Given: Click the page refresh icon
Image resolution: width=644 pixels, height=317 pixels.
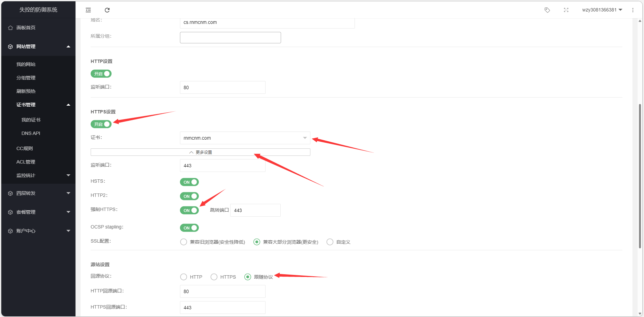Looking at the screenshot, I should [x=107, y=10].
